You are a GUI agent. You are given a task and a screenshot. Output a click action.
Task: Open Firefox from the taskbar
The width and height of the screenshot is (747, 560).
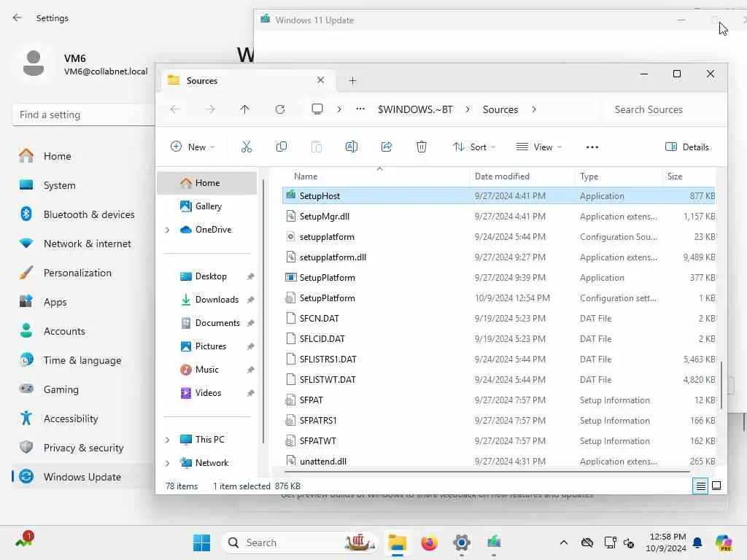click(x=429, y=542)
